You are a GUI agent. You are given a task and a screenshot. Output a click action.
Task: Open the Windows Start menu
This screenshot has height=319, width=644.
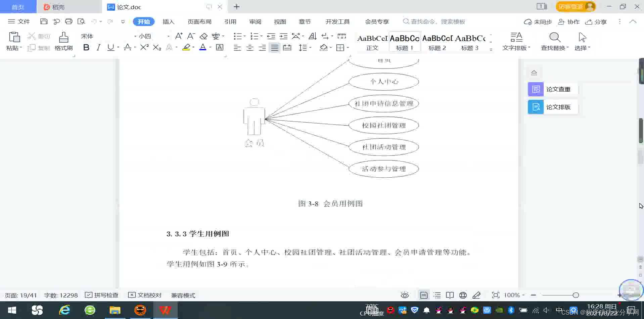[12, 310]
